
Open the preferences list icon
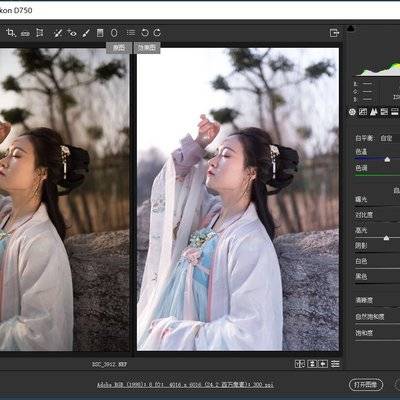click(x=131, y=32)
